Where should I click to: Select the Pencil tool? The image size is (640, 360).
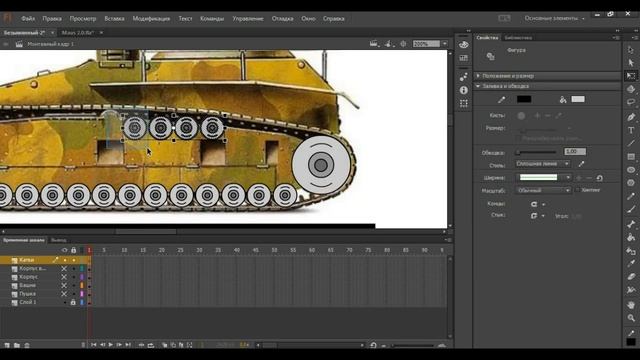point(631,196)
